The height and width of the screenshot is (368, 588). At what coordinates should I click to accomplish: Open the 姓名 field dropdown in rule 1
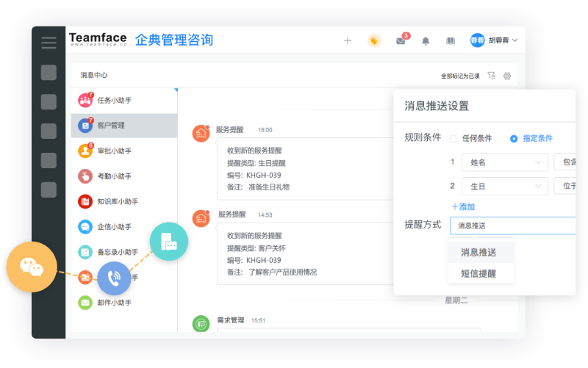(x=505, y=162)
